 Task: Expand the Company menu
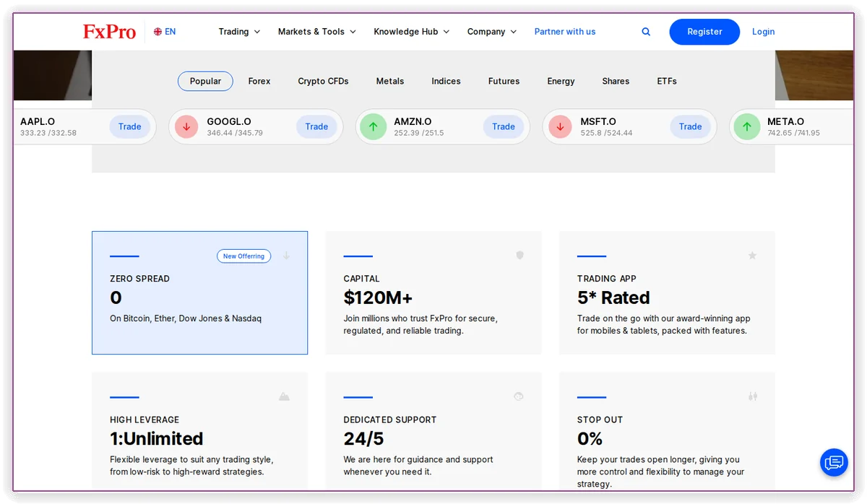click(492, 32)
